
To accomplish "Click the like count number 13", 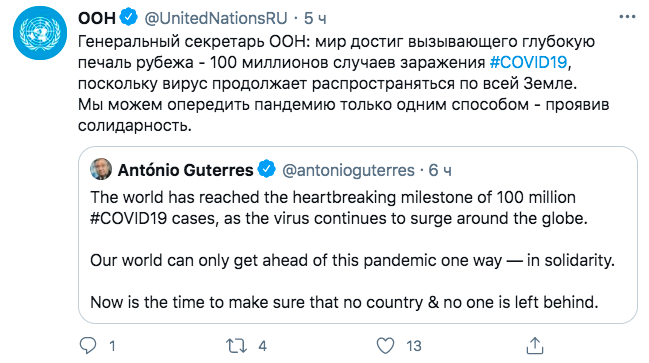I will tap(413, 346).
